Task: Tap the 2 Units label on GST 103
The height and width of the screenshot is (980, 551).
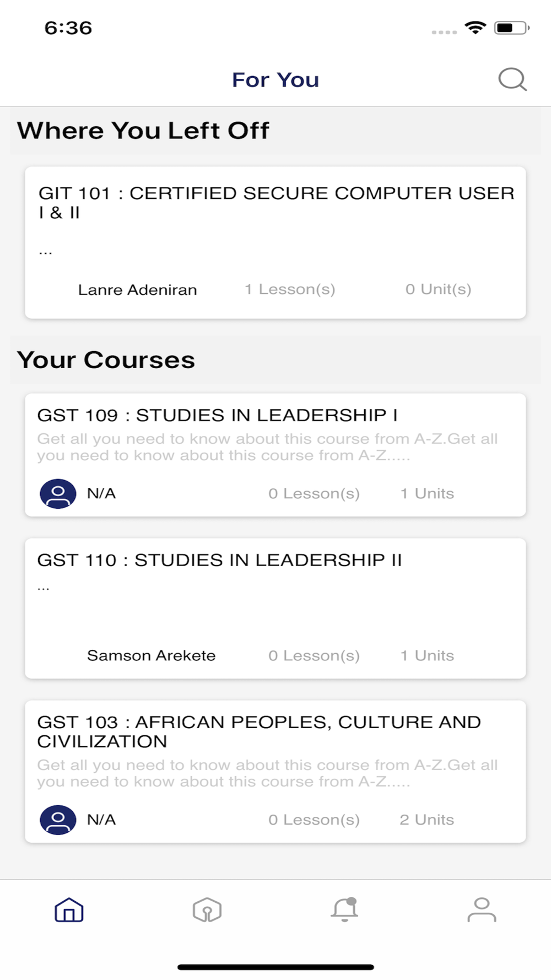Action: point(426,820)
